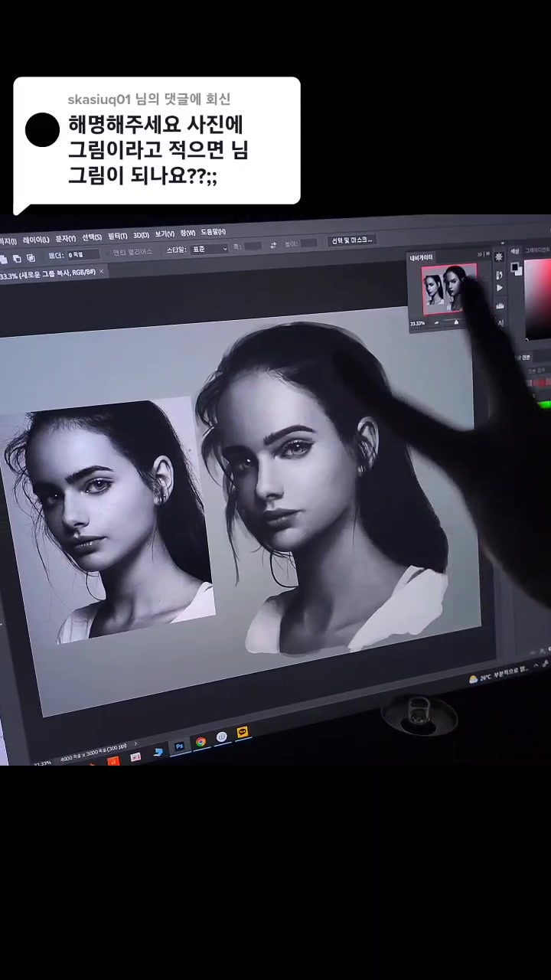This screenshot has width=551, height=980.
Task: Click the Navigator preview thumbnail
Action: [x=449, y=289]
